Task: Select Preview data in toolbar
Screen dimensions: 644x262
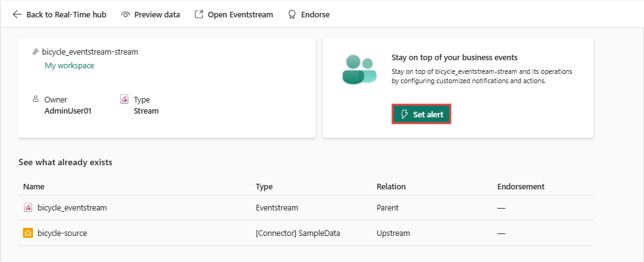Action: coord(157,14)
